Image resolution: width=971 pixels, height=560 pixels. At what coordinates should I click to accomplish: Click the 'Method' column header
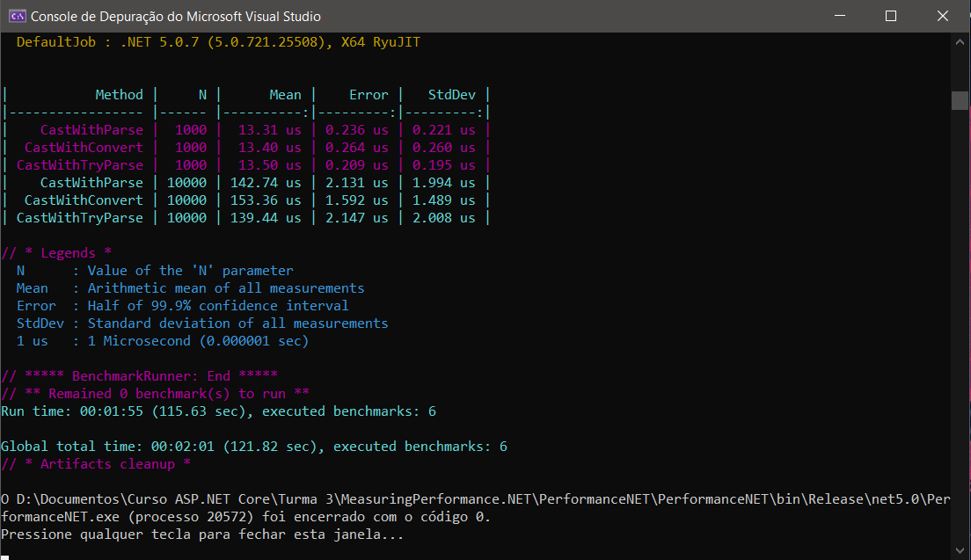(119, 95)
